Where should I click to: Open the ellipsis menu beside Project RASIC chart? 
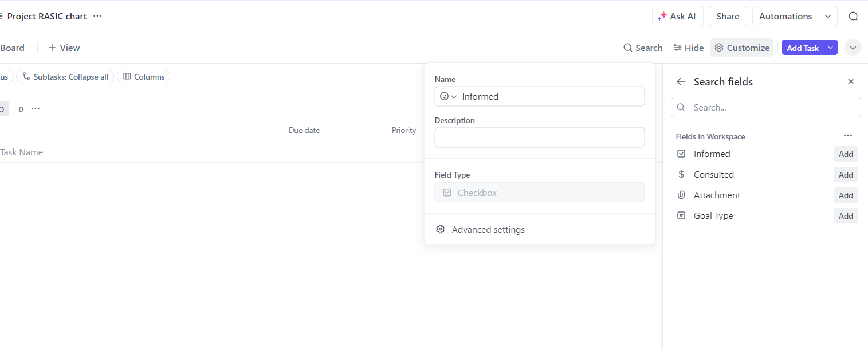click(97, 16)
